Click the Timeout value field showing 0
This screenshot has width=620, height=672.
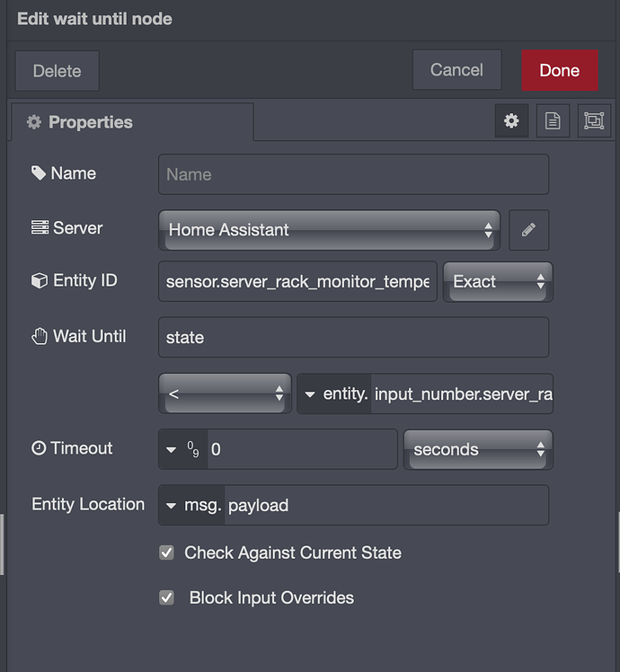(x=302, y=449)
